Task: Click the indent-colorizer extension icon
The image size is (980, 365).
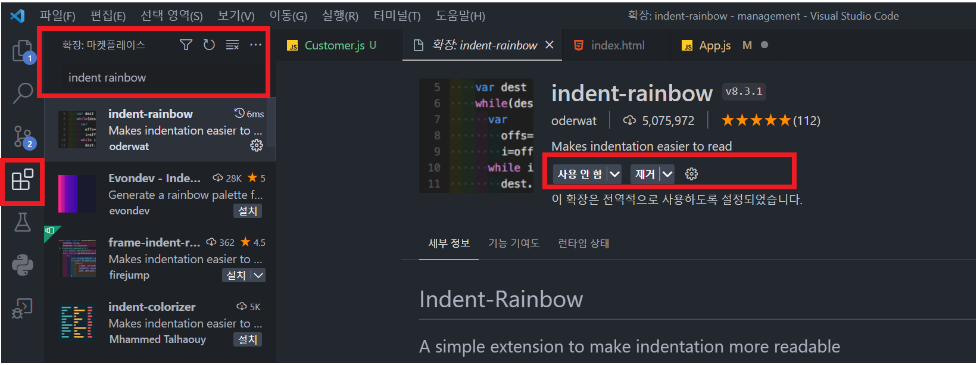Action: tap(77, 322)
